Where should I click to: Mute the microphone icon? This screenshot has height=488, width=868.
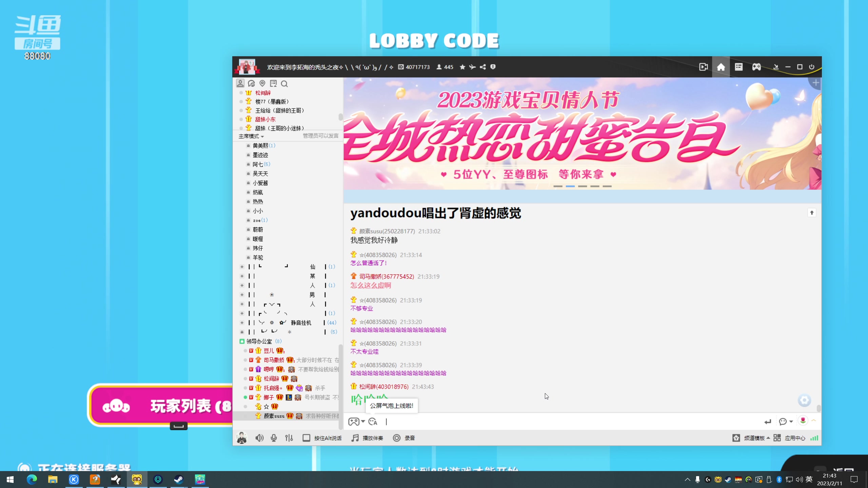click(273, 438)
